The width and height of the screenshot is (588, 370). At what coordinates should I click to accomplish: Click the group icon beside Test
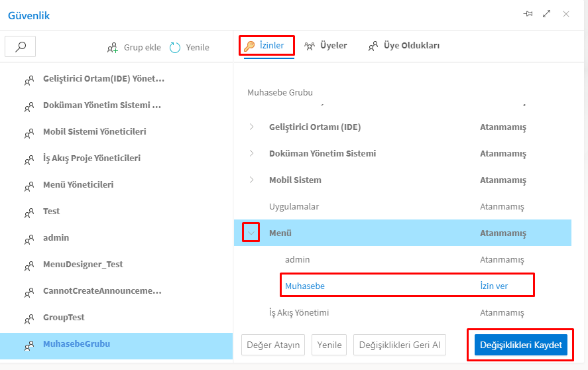point(29,213)
